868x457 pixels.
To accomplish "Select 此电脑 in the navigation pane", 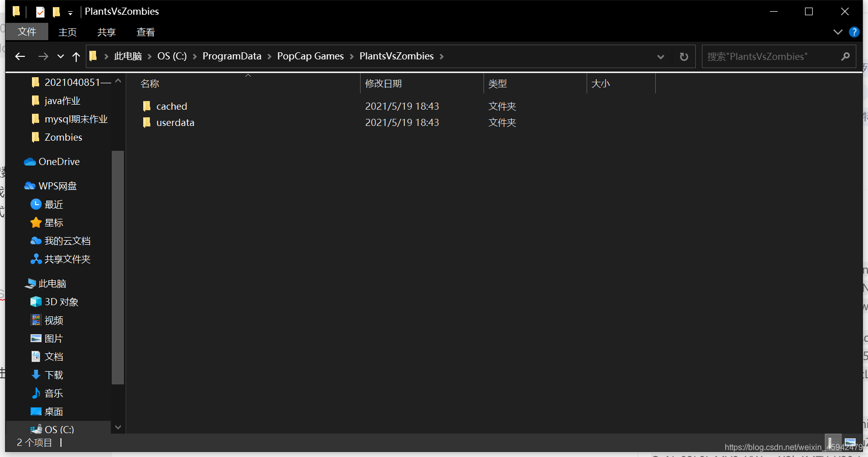I will point(46,283).
